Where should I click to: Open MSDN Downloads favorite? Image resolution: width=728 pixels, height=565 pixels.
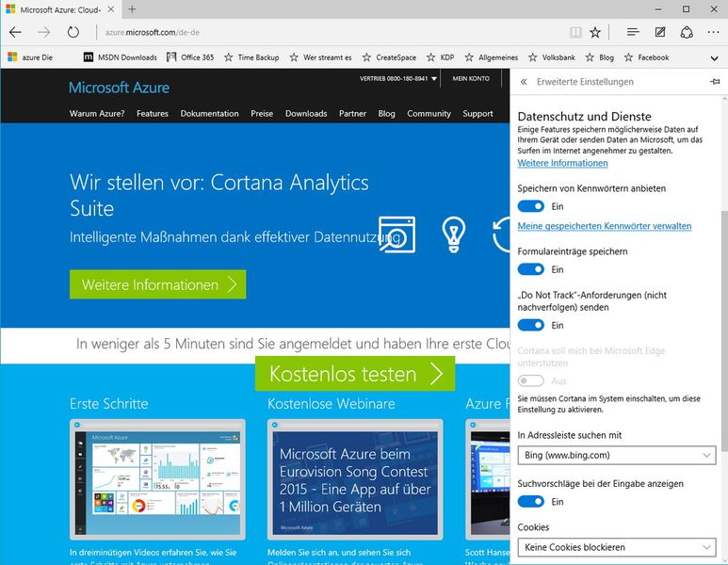pos(121,57)
